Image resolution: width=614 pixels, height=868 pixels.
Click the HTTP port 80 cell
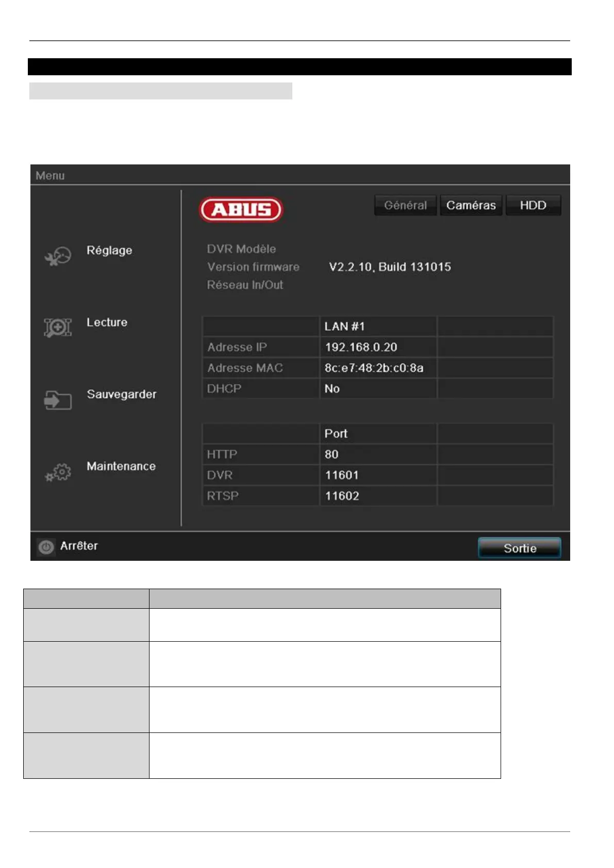(378, 454)
